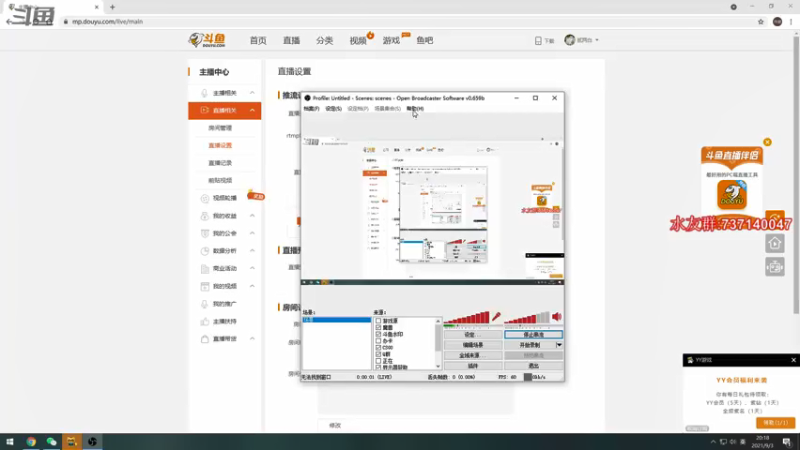Toggle the checked source between 办卡 and Q群
This screenshot has width=800, height=450.
(x=378, y=347)
